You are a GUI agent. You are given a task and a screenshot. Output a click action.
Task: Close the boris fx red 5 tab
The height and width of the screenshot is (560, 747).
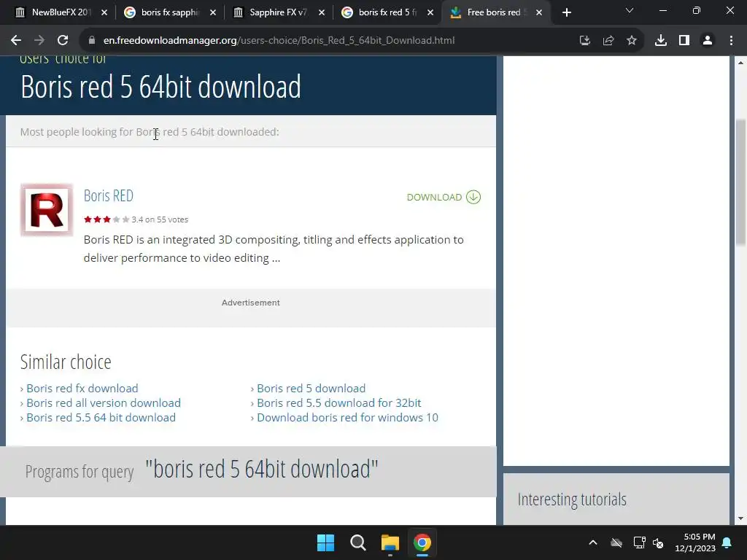[430, 13]
